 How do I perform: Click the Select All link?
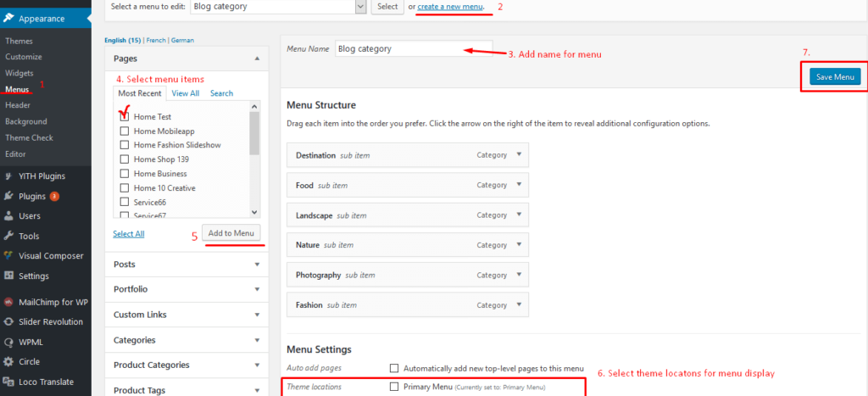click(x=129, y=234)
